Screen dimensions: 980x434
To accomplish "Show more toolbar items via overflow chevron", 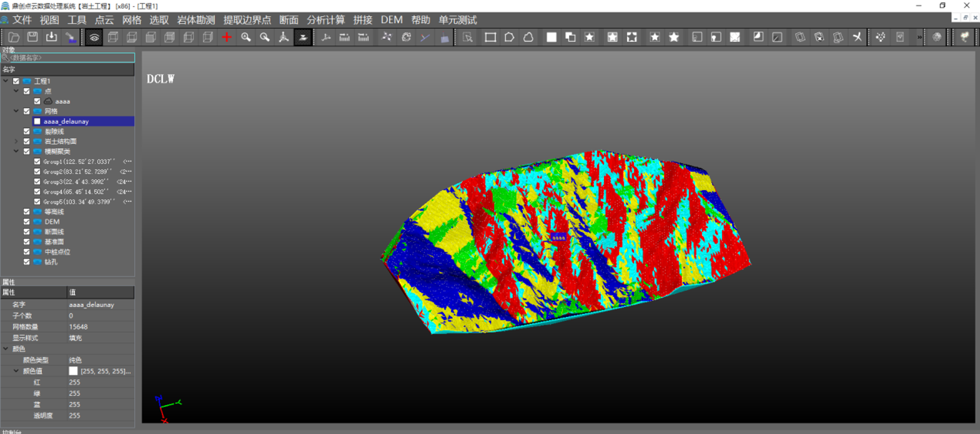I will [x=919, y=37].
